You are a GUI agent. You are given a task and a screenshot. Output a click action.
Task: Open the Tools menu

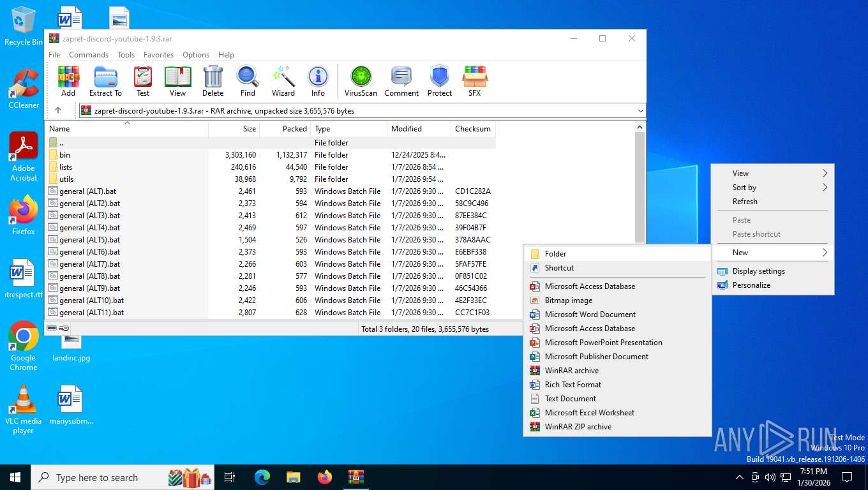pyautogui.click(x=126, y=55)
